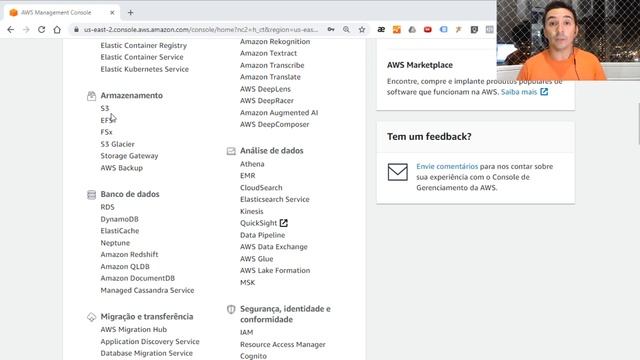The width and height of the screenshot is (640, 360).
Task: Click the feedback envelope icon
Action: (x=398, y=172)
